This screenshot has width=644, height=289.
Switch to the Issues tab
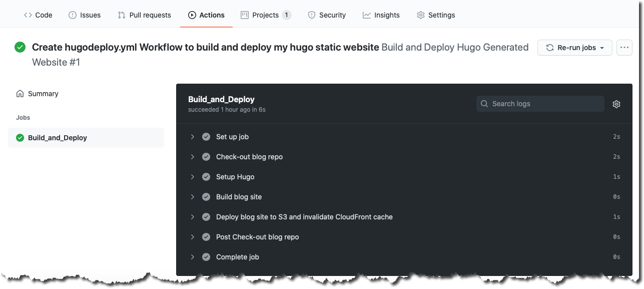click(x=84, y=15)
